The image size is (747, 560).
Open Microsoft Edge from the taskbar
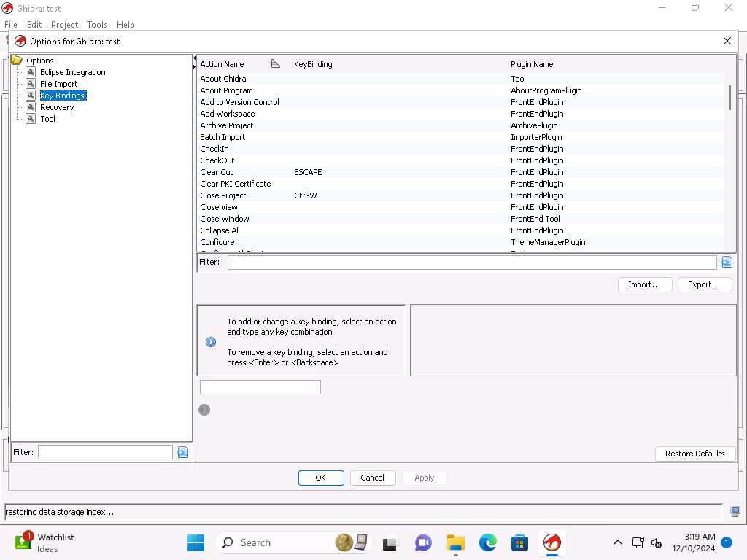487,542
